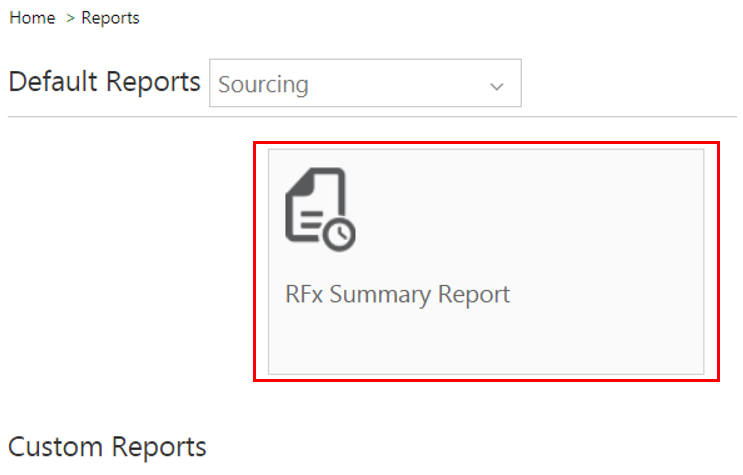Click the word Default in the section heading
Image resolution: width=743 pixels, height=475 pixels.
pyautogui.click(x=48, y=82)
